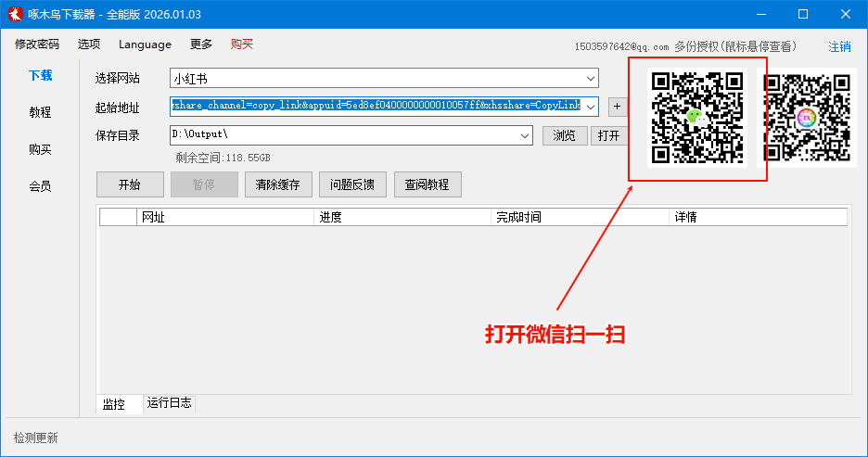Open the 选项 menu
This screenshot has width=868, height=457.
coord(89,44)
